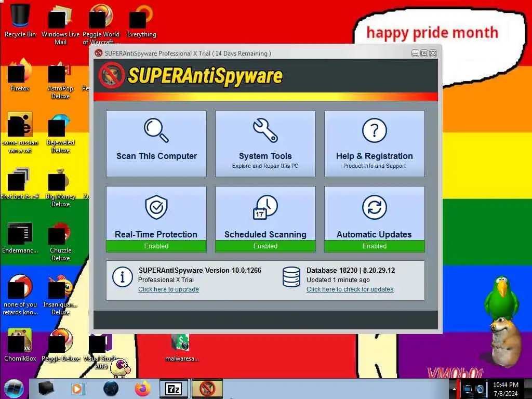The width and height of the screenshot is (532, 399).
Task: Click the refresh Automatic Updates icon
Action: (x=374, y=207)
